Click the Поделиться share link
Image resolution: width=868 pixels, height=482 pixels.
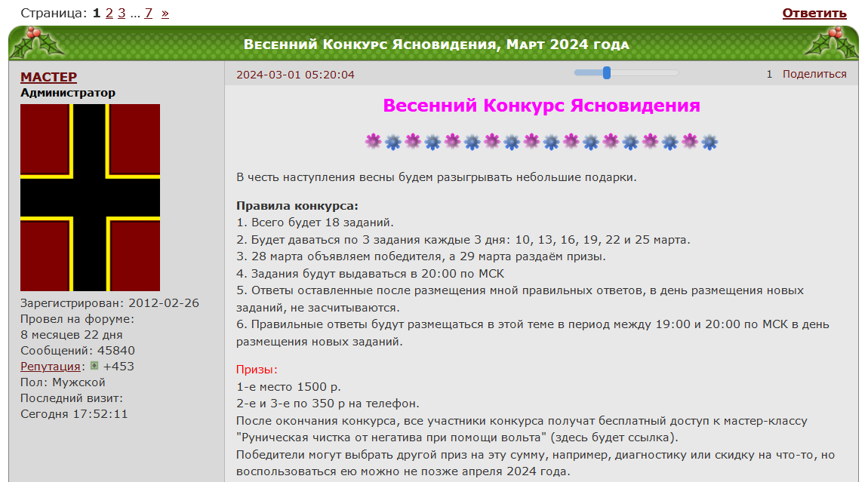coord(814,74)
